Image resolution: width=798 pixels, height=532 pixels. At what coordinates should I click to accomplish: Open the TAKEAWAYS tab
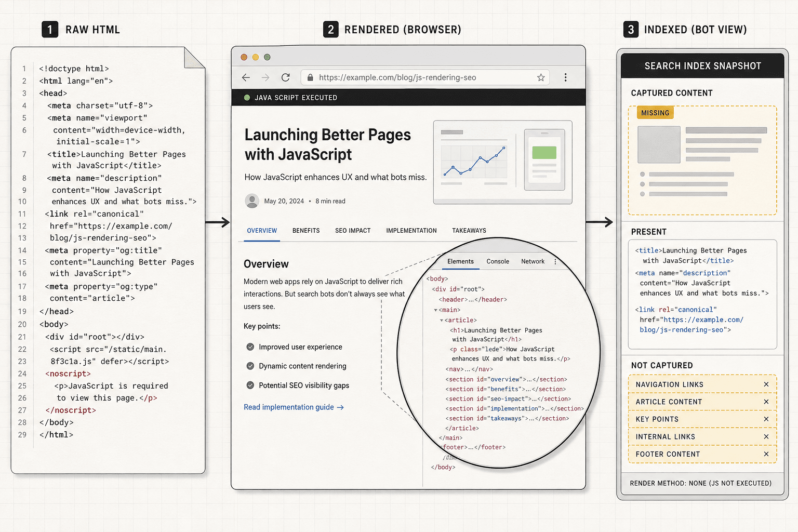tap(469, 231)
